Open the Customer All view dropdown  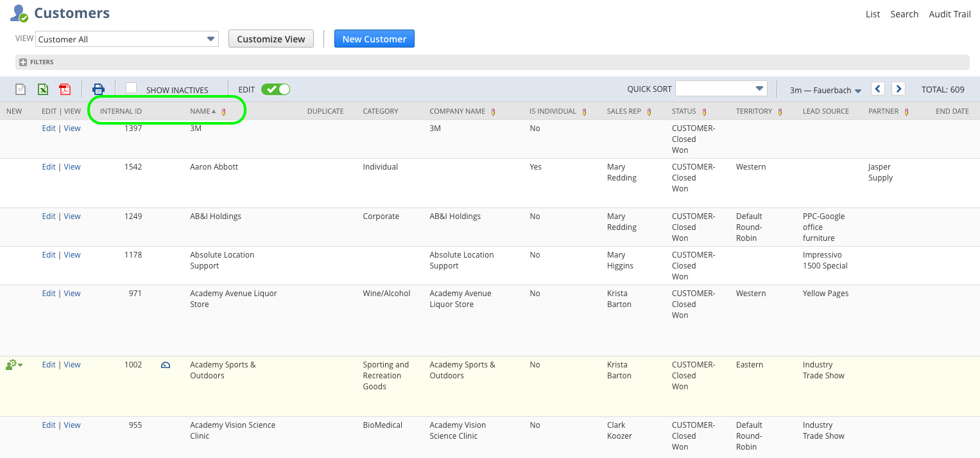pos(212,39)
